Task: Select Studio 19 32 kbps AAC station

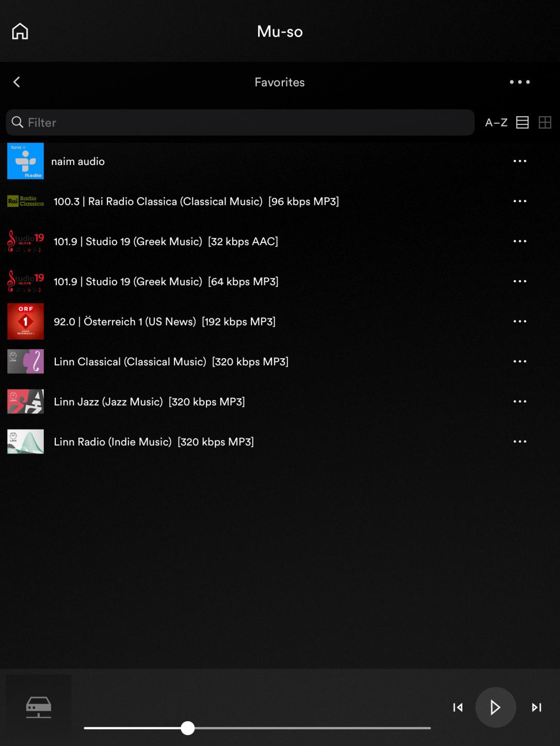Action: (166, 241)
